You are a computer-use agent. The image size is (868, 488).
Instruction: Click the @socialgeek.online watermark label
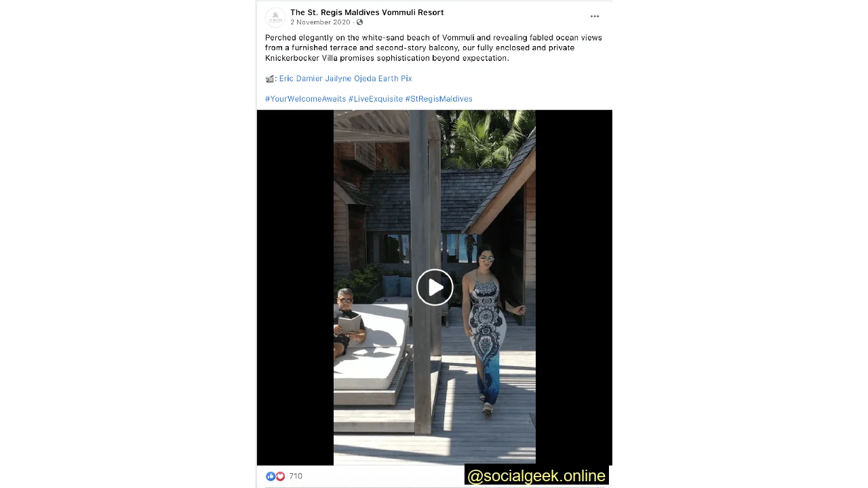(536, 476)
